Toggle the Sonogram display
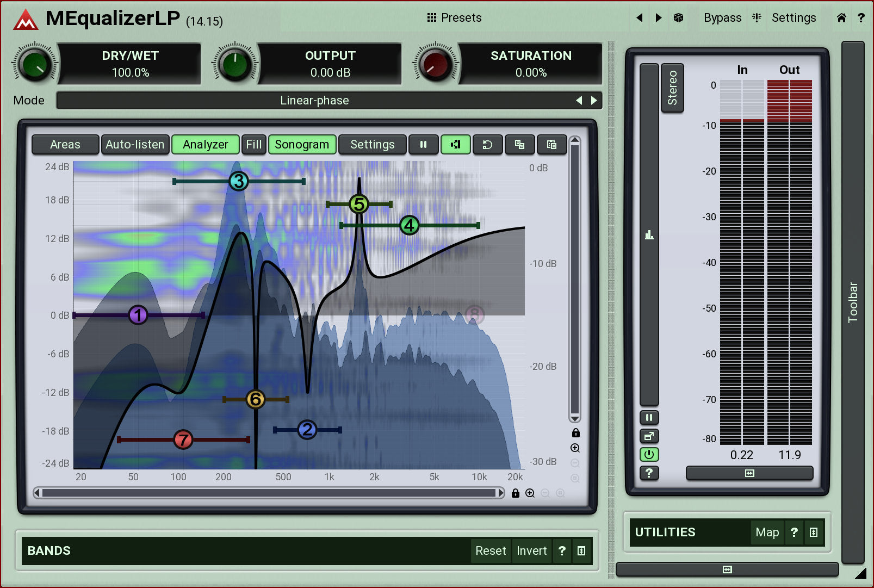 pos(302,145)
